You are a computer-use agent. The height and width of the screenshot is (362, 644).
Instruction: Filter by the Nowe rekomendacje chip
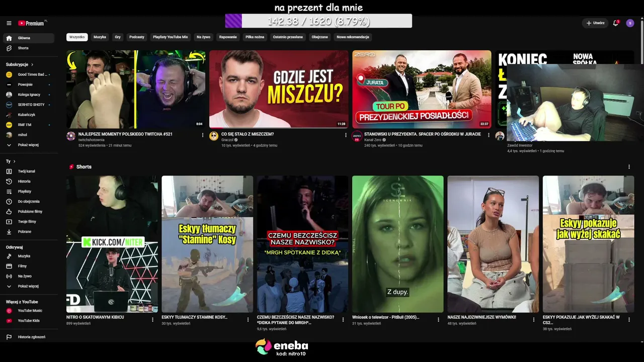[353, 37]
